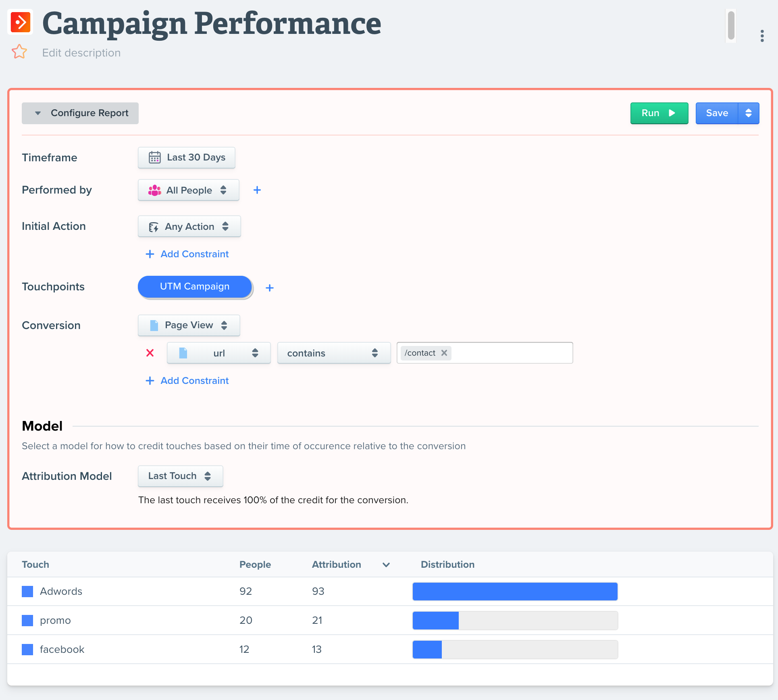The height and width of the screenshot is (700, 778).
Task: Open the contains operator dropdown
Action: pos(334,353)
